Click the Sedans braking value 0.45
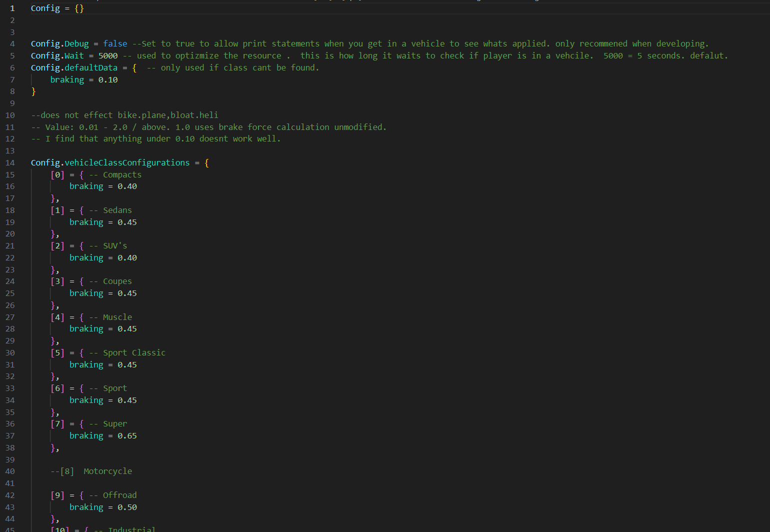 [127, 222]
